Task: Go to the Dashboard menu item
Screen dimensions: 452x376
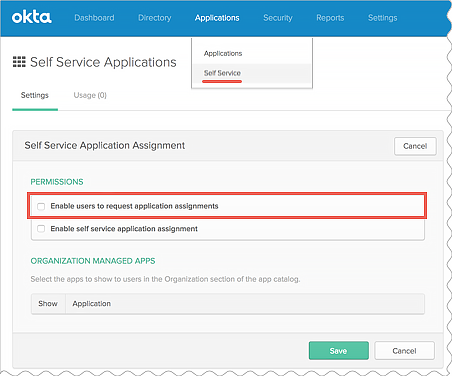Action: 94,18
